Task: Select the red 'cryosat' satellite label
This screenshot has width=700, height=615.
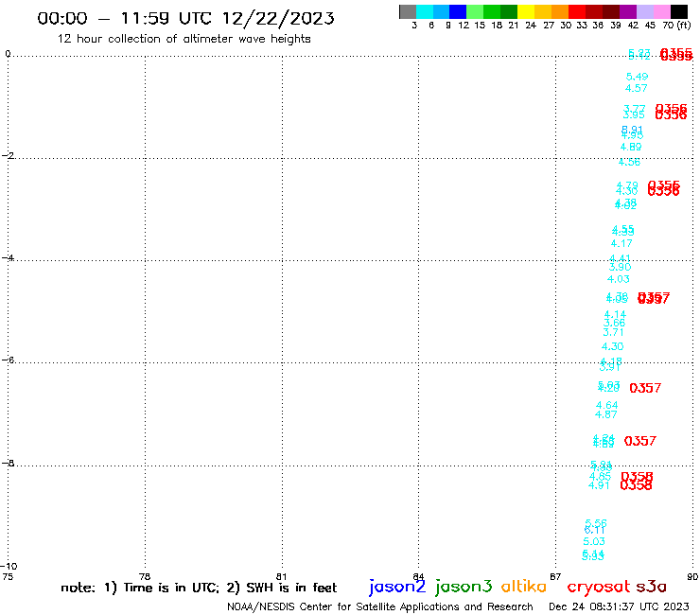Action: [599, 587]
